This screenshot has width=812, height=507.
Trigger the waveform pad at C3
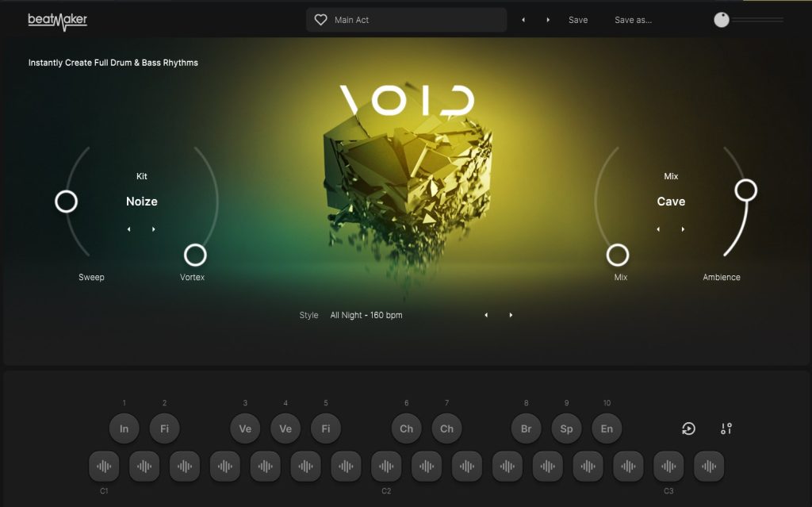point(668,467)
